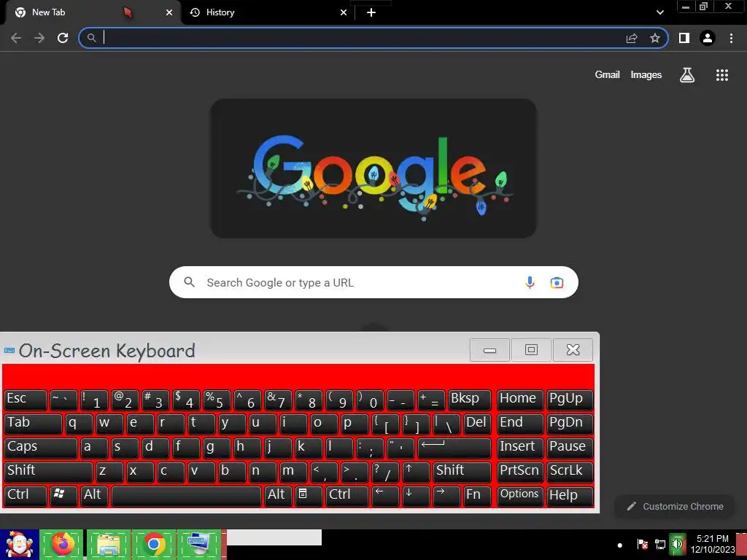Go forward using the forward arrow
The height and width of the screenshot is (560, 747).
pyautogui.click(x=39, y=38)
